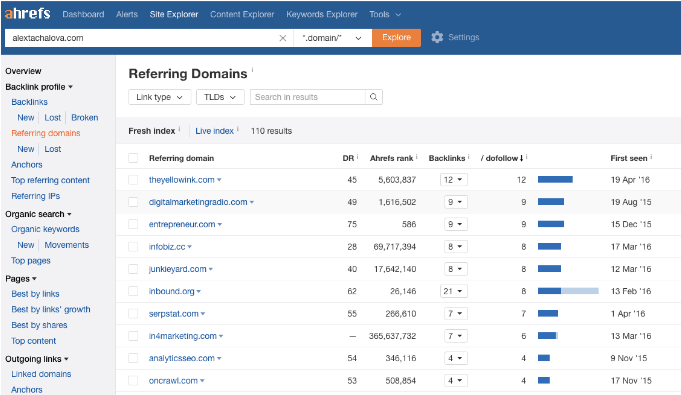Clear the domain search field with X
The image size is (681, 395).
pos(283,38)
